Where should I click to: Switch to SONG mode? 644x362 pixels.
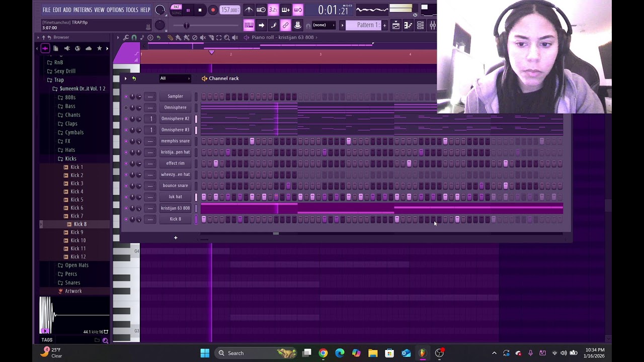point(176,13)
